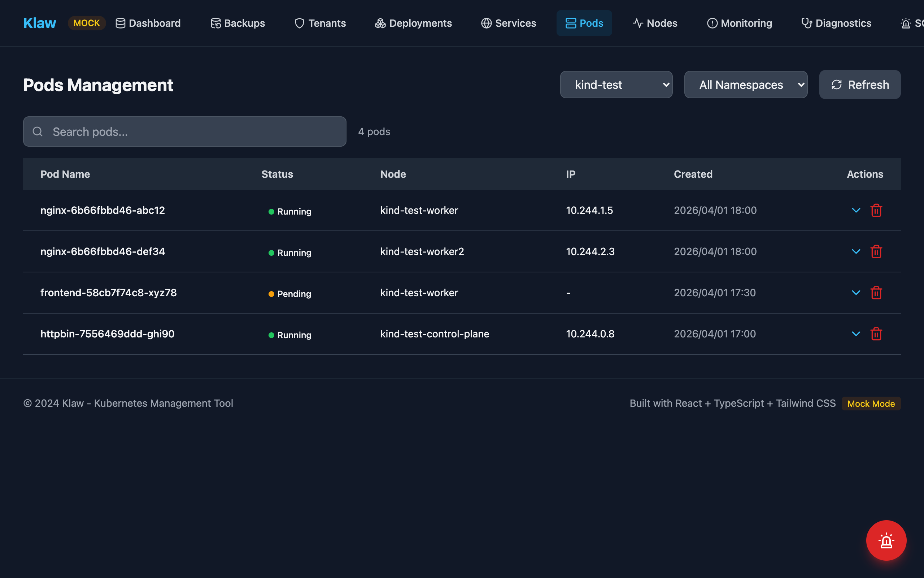
Task: Click the Node column header
Action: point(393,174)
